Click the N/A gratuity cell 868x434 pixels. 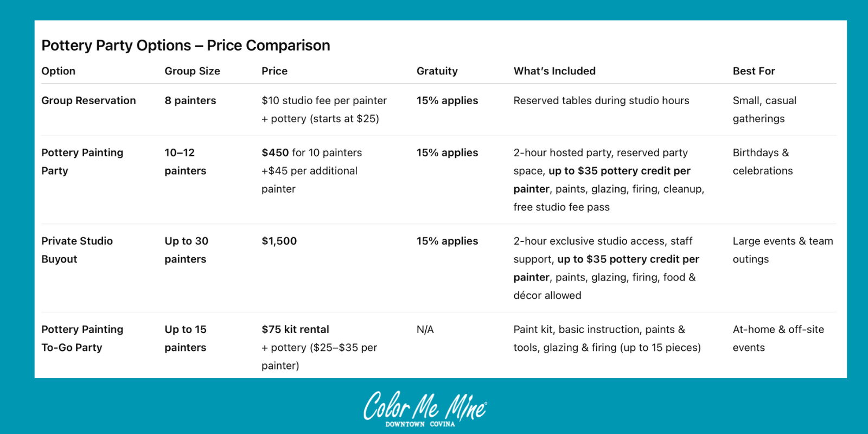[x=425, y=329]
